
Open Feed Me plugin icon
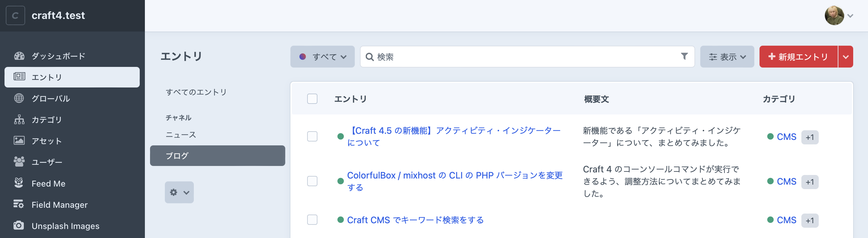[19, 183]
